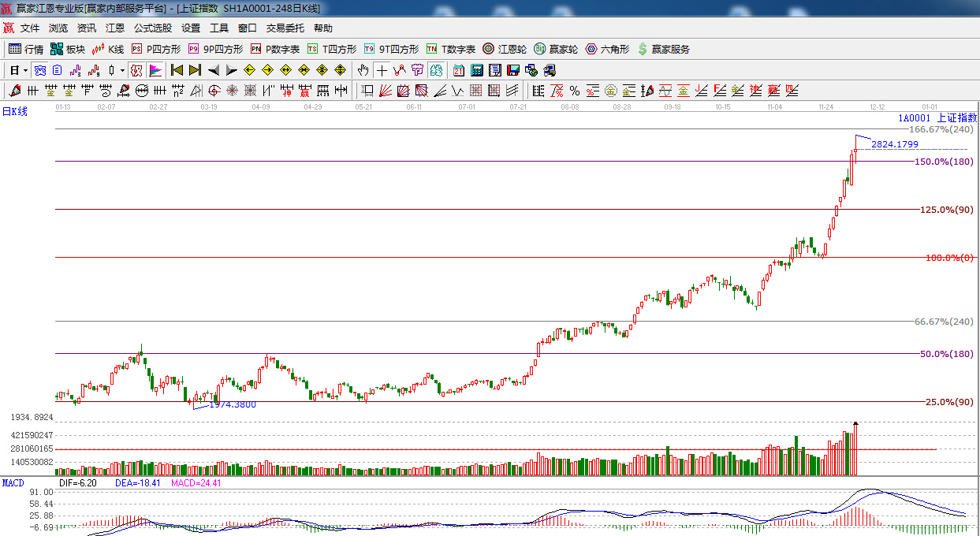Click the percent (%) tool icon
This screenshot has width=980, height=536.
[x=574, y=91]
